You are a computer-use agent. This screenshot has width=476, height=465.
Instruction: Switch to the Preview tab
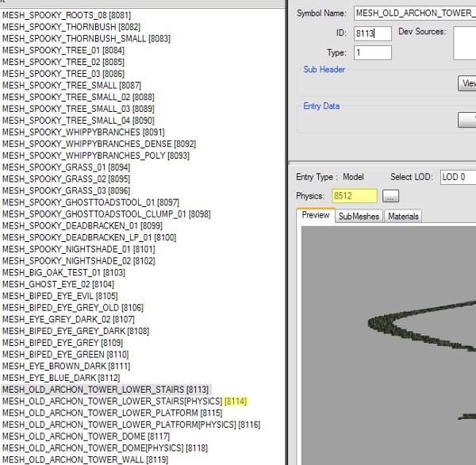[316, 216]
